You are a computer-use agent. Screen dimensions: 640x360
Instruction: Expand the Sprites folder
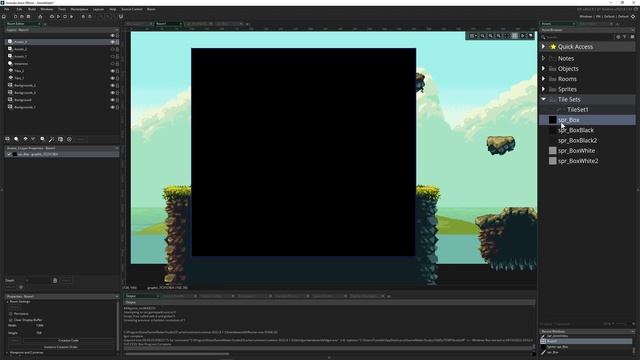543,89
